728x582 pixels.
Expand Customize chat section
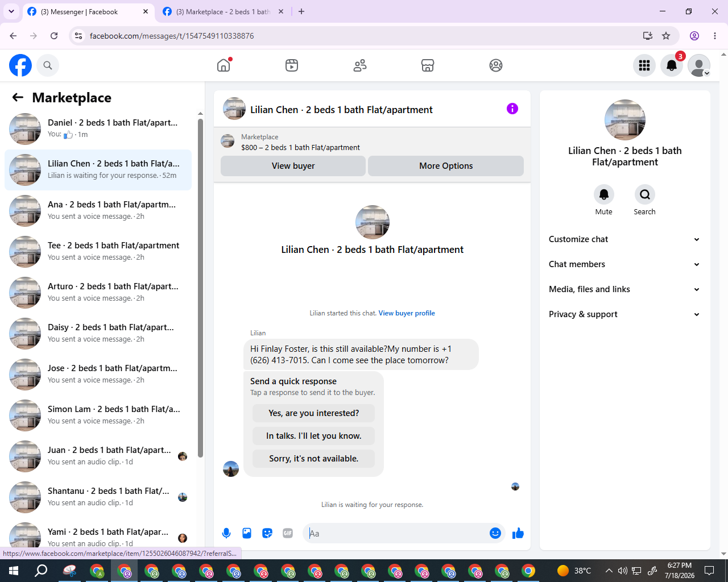point(624,239)
